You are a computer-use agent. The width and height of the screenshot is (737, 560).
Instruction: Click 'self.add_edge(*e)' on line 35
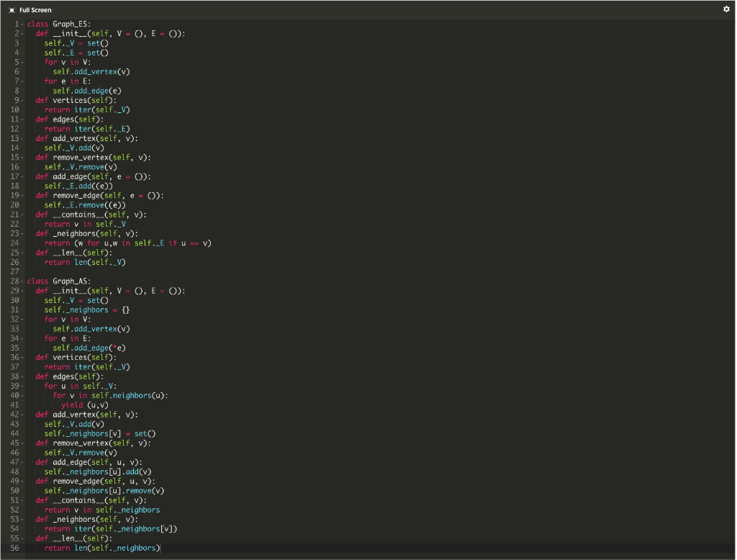click(89, 348)
